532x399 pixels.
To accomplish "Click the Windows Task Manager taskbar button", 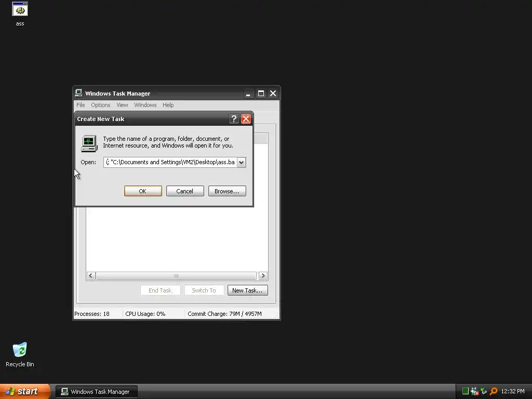I will click(97, 392).
